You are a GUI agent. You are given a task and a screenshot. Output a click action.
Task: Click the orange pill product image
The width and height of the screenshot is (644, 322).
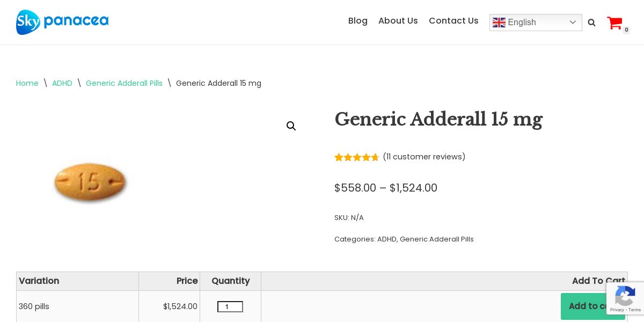[90, 182]
